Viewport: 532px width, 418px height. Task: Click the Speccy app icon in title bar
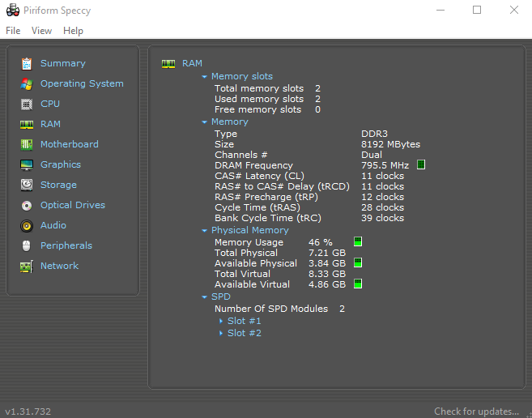pos(13,11)
